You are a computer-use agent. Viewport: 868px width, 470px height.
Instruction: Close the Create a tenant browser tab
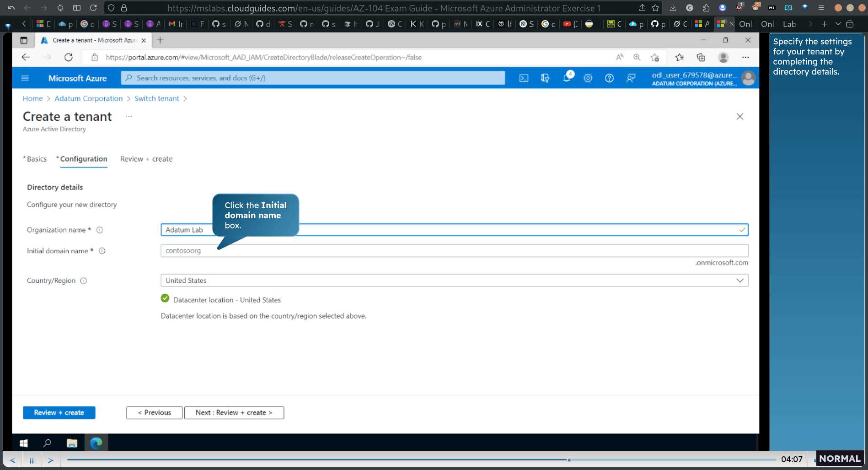(144, 40)
